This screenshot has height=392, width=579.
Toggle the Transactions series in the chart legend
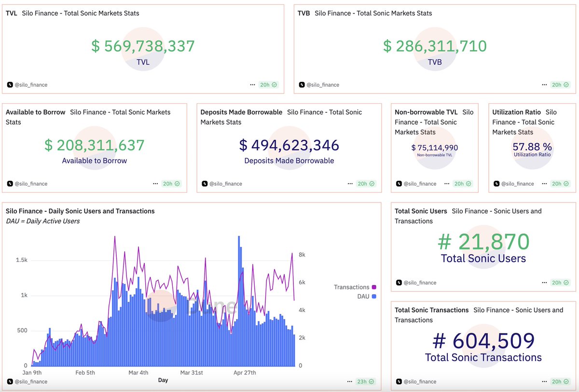355,287
